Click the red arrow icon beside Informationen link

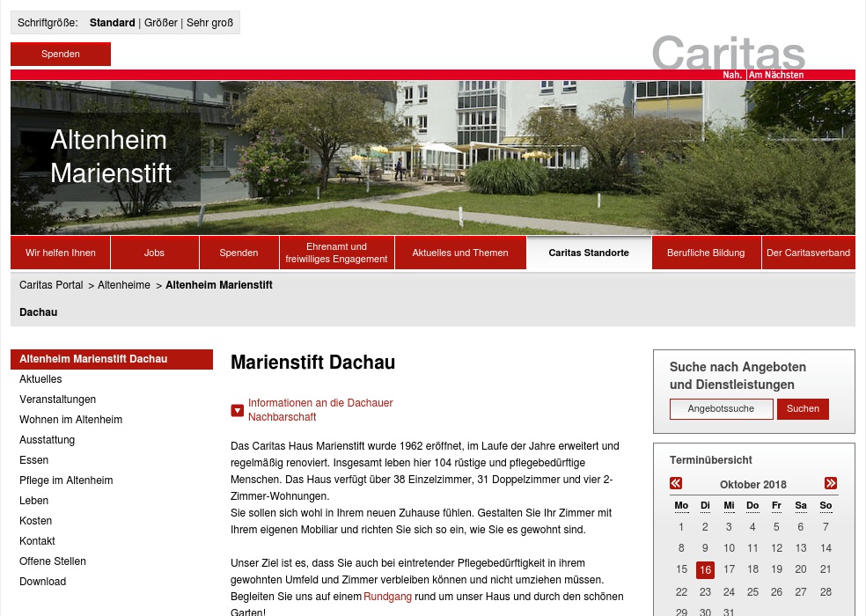[x=238, y=410]
